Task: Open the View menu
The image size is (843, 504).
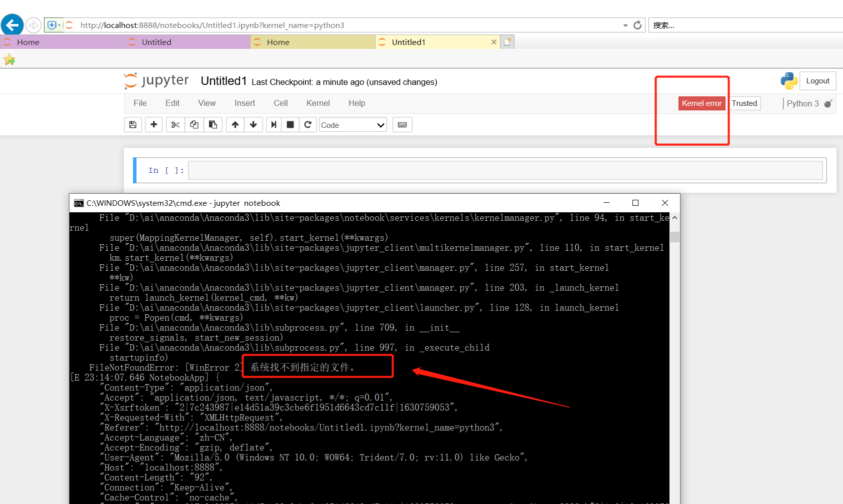Action: 207,103
